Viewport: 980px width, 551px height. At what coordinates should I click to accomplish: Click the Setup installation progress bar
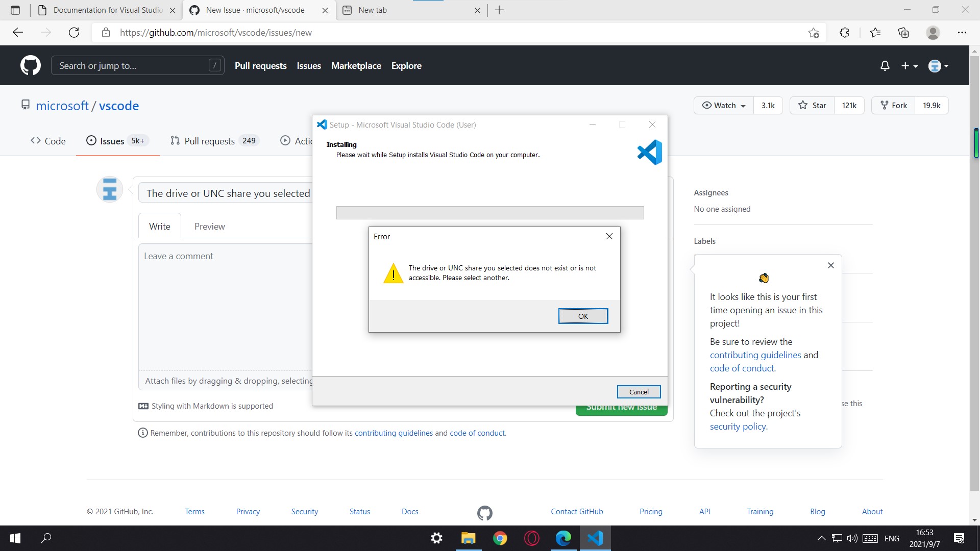tap(489, 212)
